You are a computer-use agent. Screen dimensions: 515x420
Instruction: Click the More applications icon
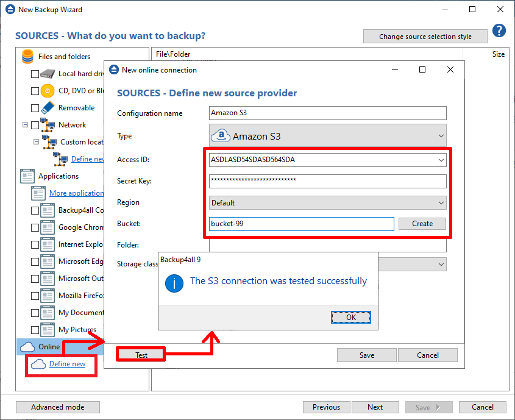38,193
